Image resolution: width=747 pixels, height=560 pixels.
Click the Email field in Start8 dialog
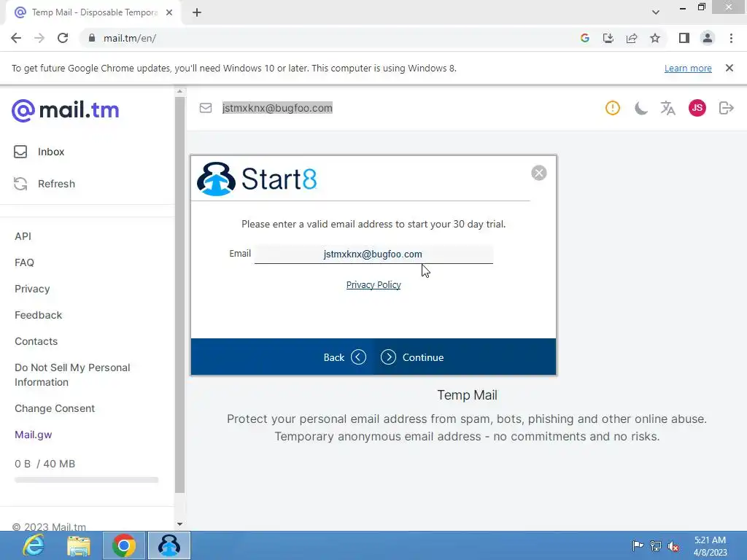pyautogui.click(x=373, y=254)
